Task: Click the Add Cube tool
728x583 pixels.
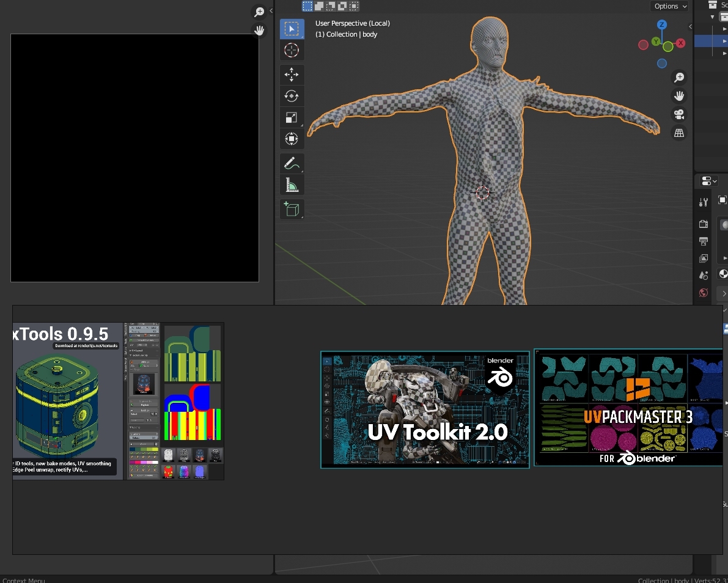Action: [292, 210]
